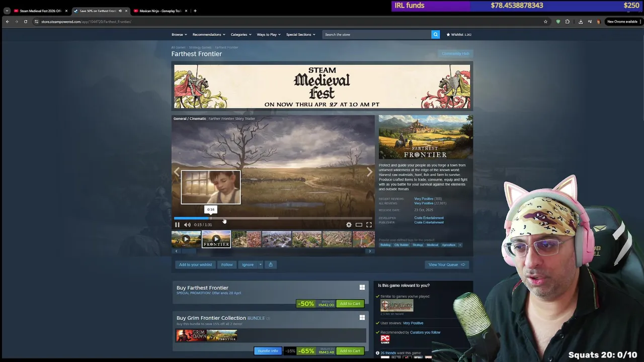Show previous media with left arrow on video
The width and height of the screenshot is (644, 362).
177,172
